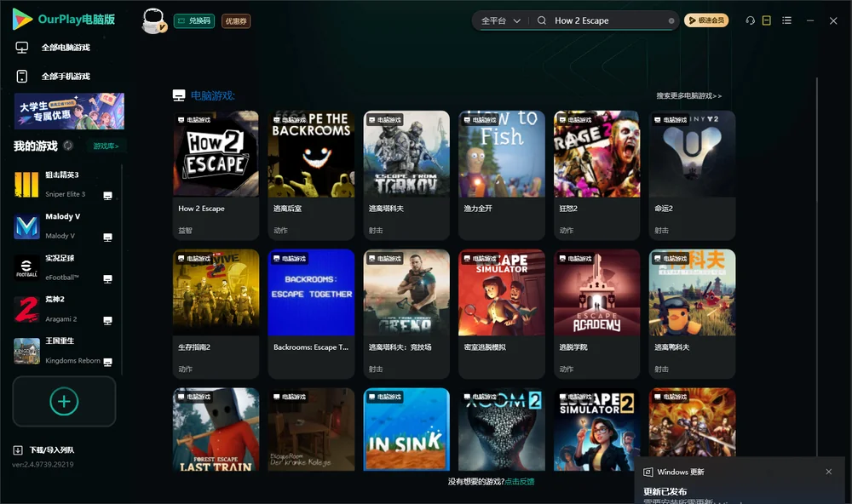
Task: Open How 2 Escape game card
Action: click(x=216, y=175)
